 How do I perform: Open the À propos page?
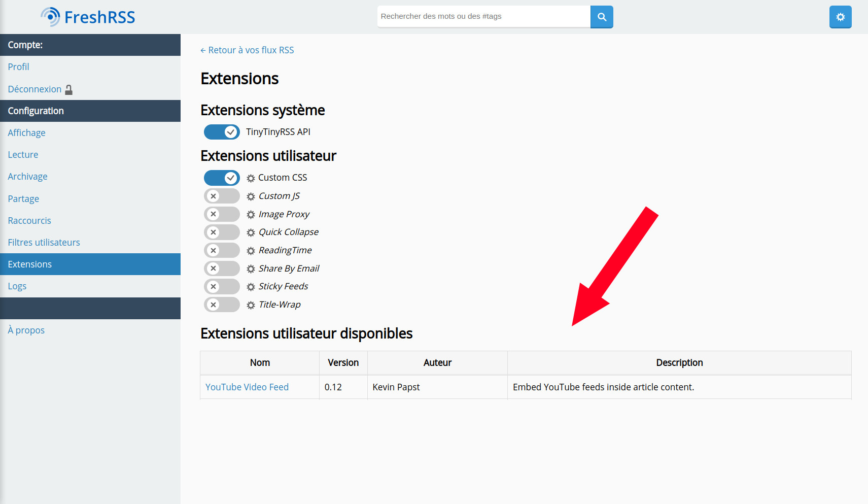coord(90,330)
